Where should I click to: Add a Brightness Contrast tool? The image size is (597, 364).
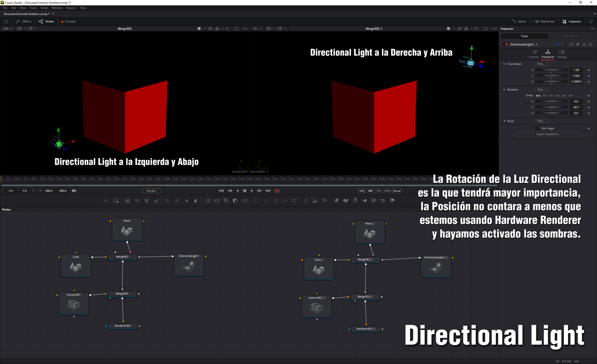pyautogui.click(x=187, y=201)
